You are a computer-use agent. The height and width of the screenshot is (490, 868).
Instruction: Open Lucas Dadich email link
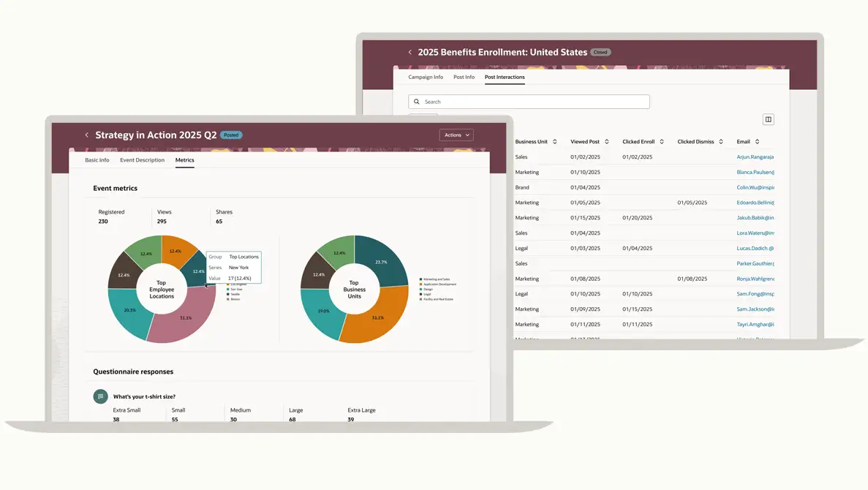[755, 249]
